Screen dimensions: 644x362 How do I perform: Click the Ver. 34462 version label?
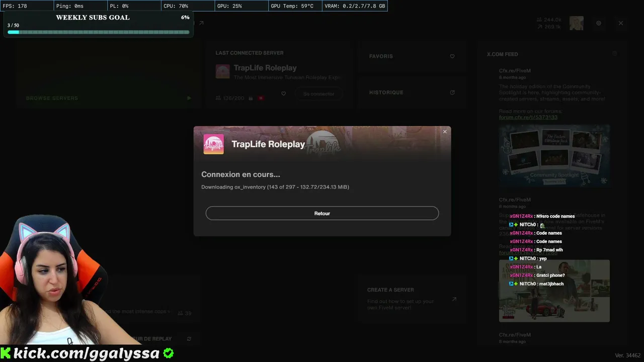pyautogui.click(x=628, y=355)
